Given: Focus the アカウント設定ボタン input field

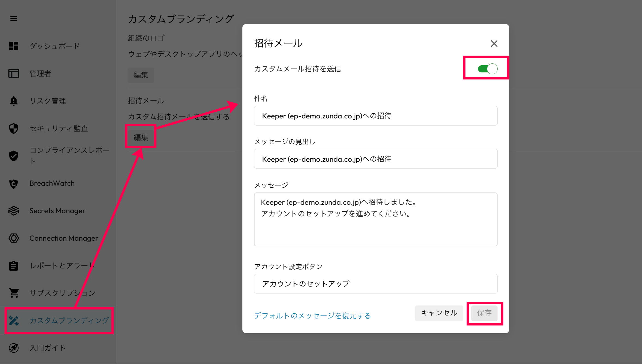Looking at the screenshot, I should (x=376, y=284).
